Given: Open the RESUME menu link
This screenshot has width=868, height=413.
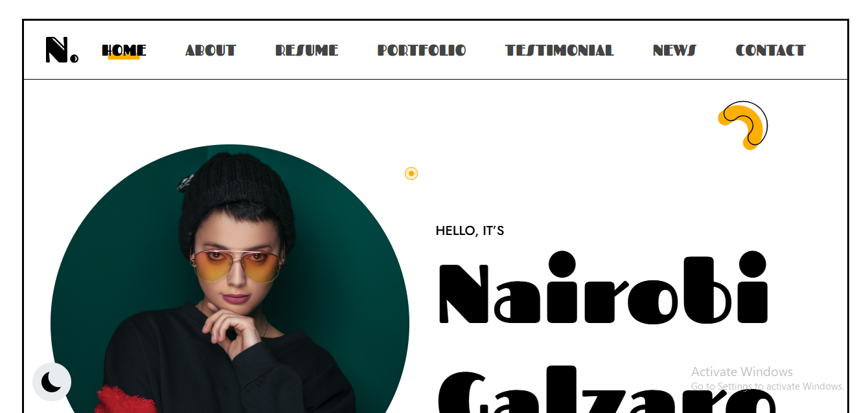Looking at the screenshot, I should 307,50.
